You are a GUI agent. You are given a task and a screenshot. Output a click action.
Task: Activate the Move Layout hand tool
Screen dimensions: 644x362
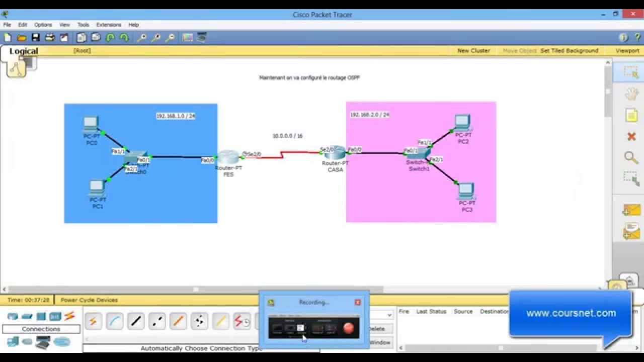coord(631,94)
